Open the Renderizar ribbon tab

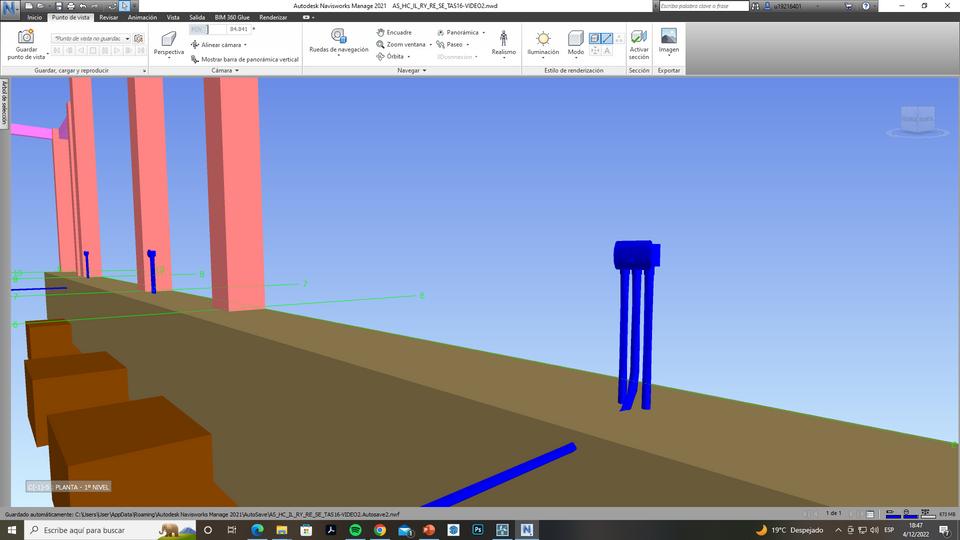(273, 17)
